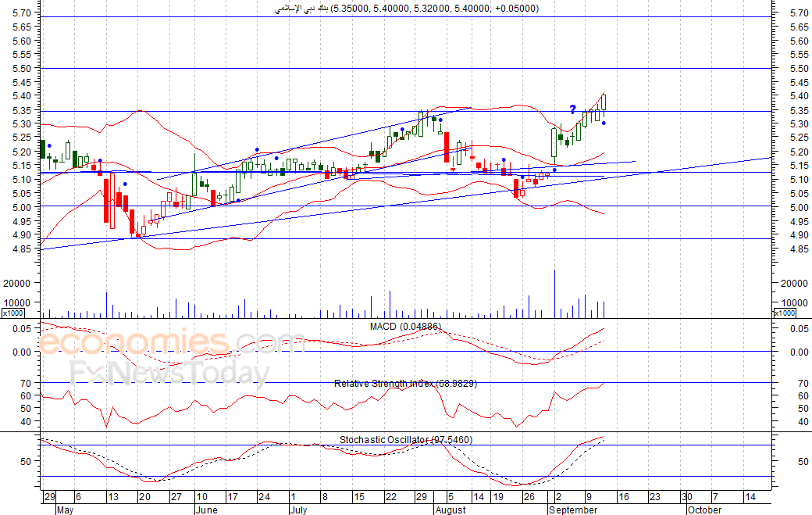The image size is (812, 515).
Task: Click date label 13 on time axis
Action: point(113,497)
